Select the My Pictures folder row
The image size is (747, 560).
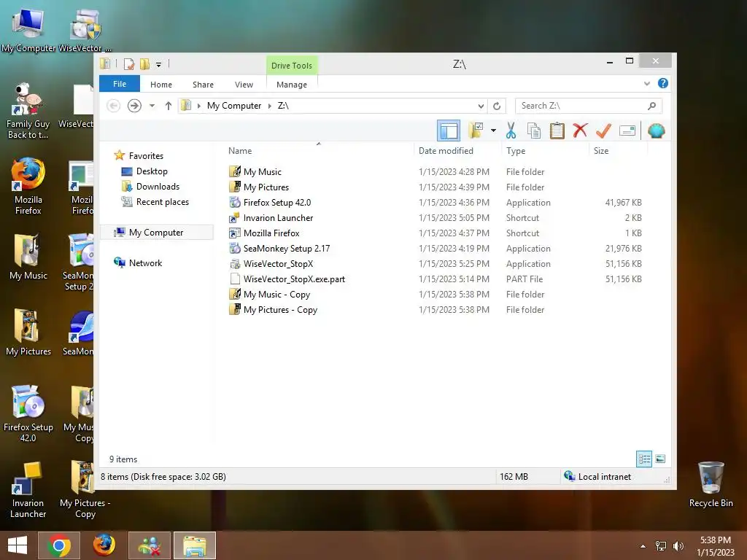click(x=435, y=187)
